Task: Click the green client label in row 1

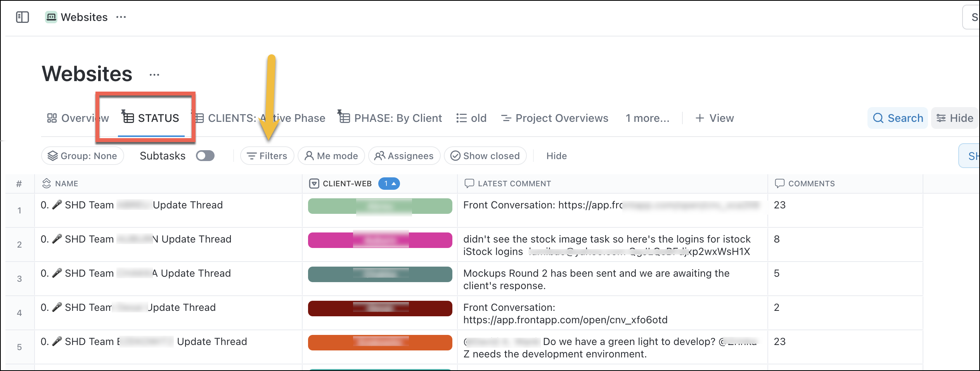Action: pyautogui.click(x=380, y=206)
